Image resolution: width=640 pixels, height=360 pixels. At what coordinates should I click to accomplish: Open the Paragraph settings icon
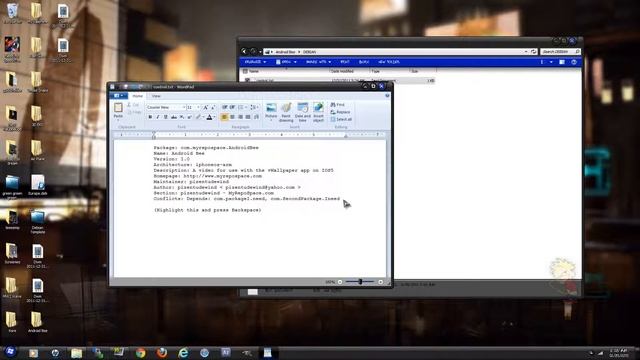[x=256, y=117]
